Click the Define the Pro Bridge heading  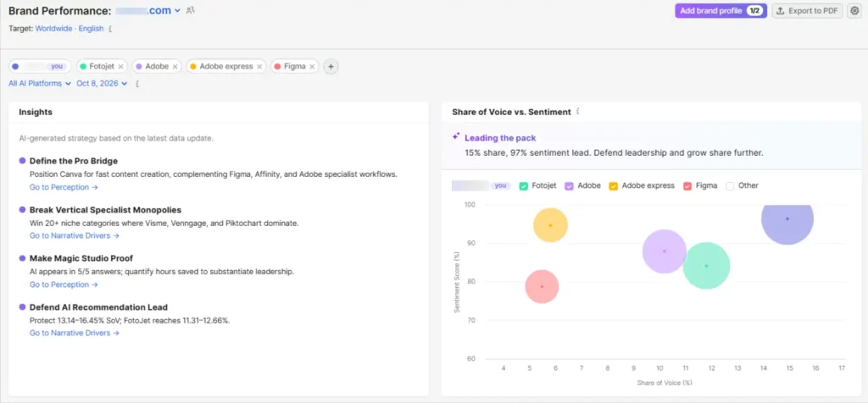tap(74, 161)
